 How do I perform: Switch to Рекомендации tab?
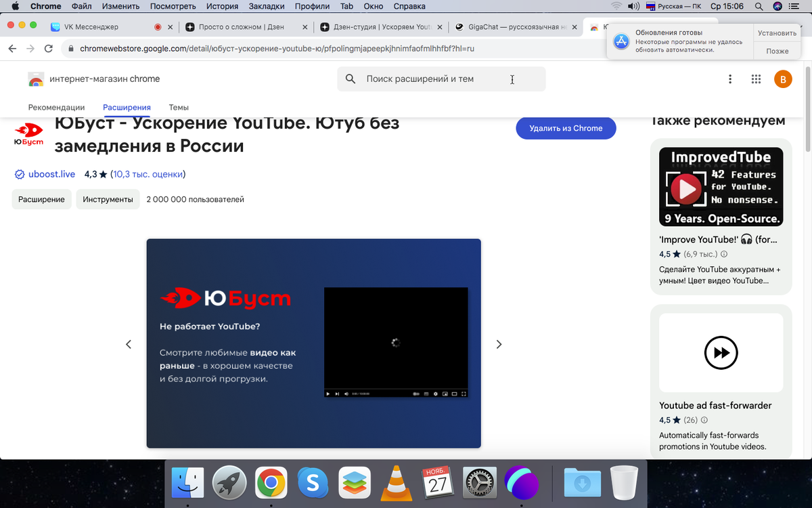pos(56,107)
